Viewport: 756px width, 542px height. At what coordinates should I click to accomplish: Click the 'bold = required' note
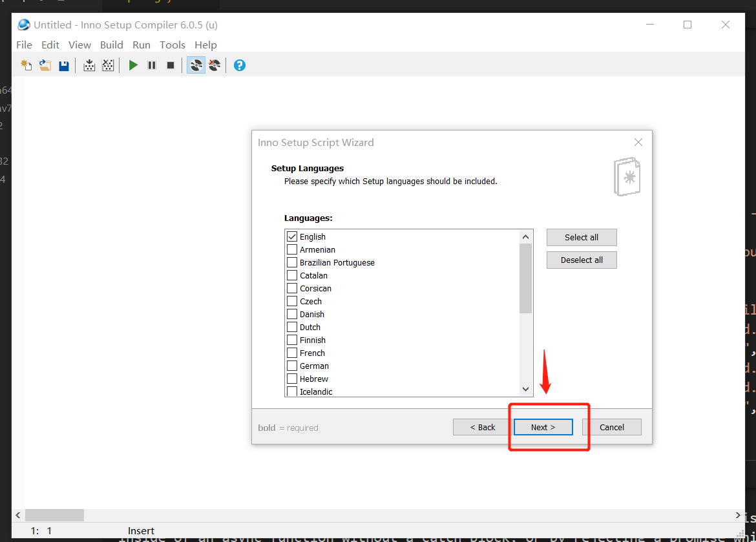click(x=288, y=428)
